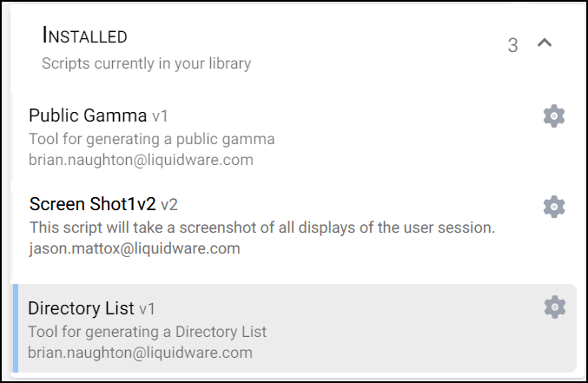This screenshot has height=383, width=588.
Task: Open settings gear for Screen Shot1v2
Action: point(554,207)
